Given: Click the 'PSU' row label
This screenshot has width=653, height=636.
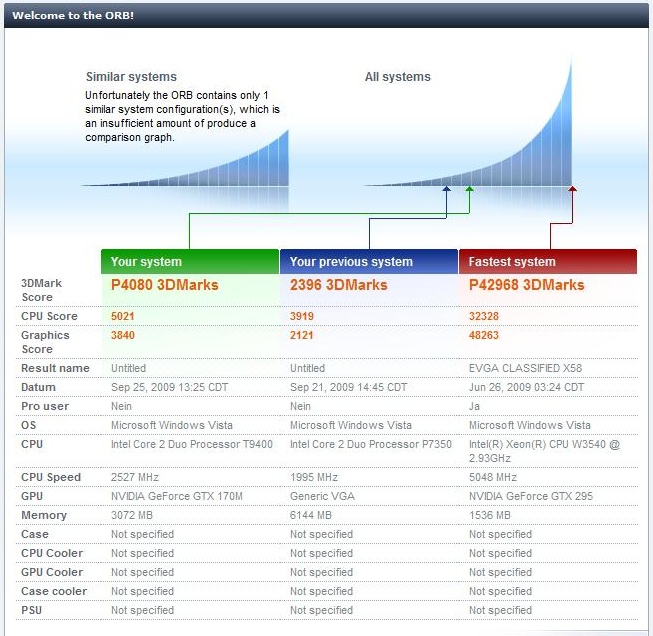Looking at the screenshot, I should 31,611.
